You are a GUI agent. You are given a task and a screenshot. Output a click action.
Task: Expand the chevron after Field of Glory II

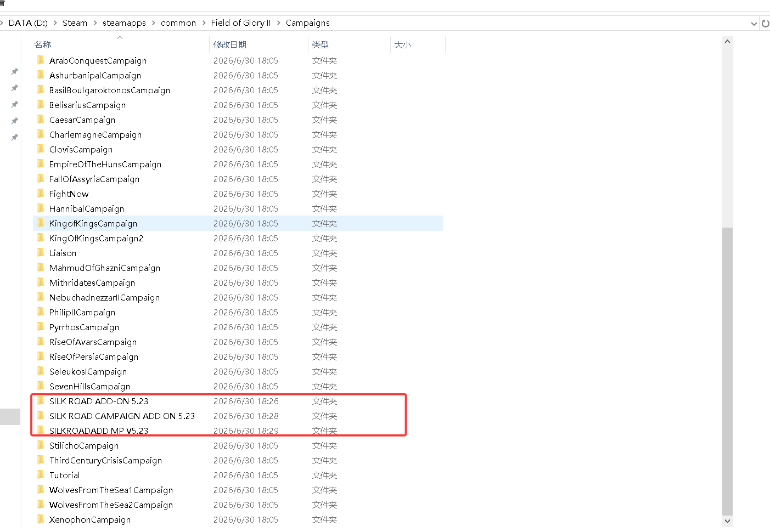point(278,23)
